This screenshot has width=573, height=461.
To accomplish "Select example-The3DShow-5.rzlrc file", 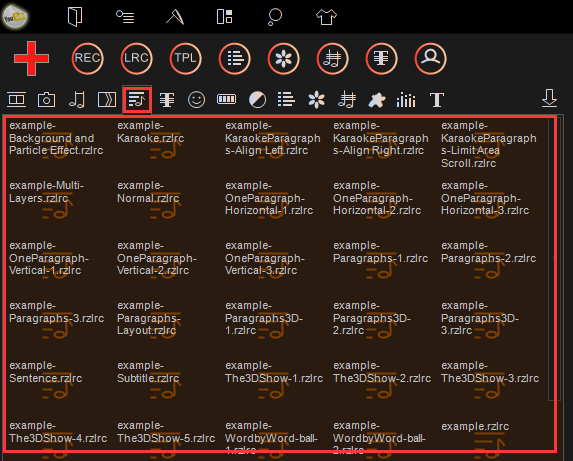I will click(x=166, y=438).
